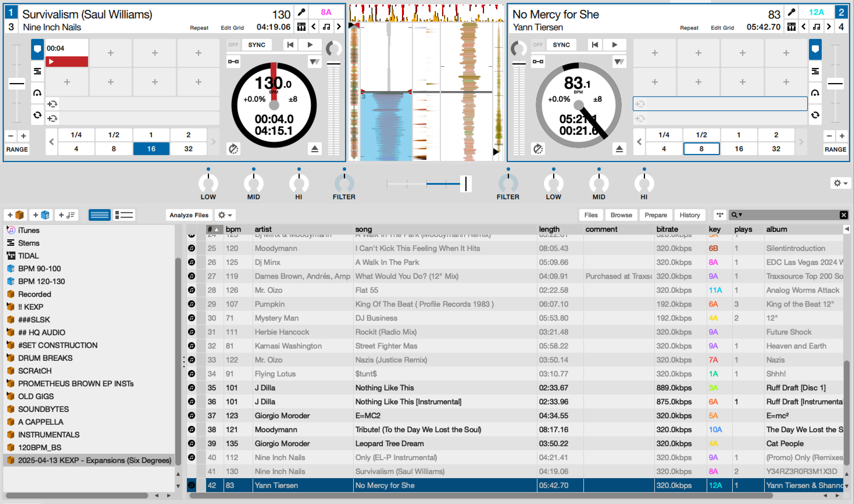Open the Files panel

[591, 215]
